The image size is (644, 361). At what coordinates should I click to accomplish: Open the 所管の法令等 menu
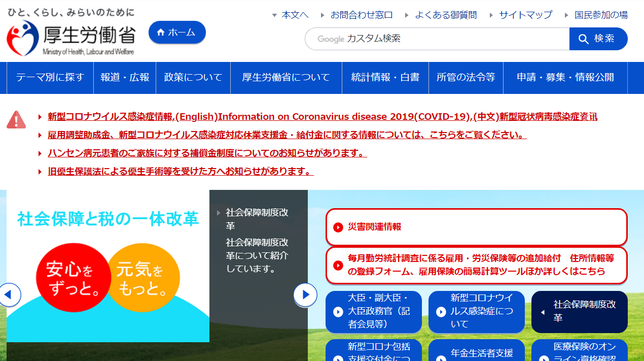(466, 78)
